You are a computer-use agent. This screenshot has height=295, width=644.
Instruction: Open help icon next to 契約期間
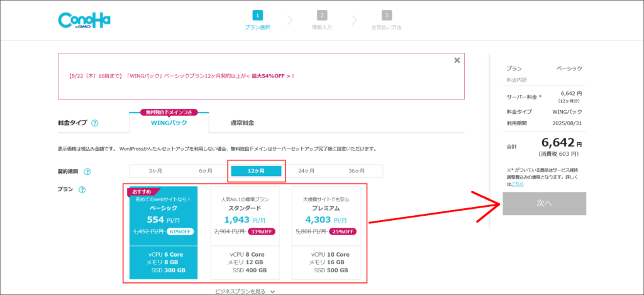pos(87,172)
